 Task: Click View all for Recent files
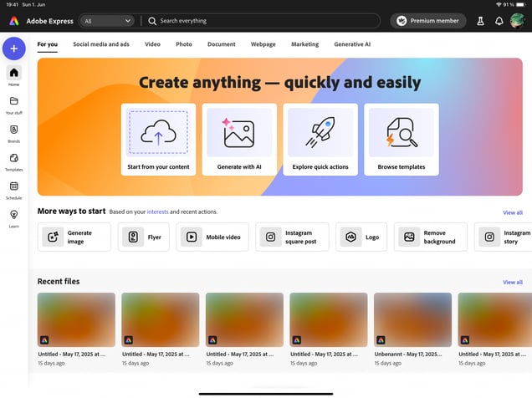click(x=512, y=283)
